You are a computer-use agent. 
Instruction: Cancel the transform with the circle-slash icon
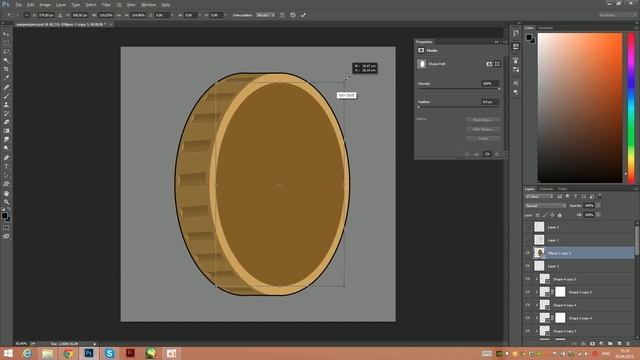click(293, 15)
